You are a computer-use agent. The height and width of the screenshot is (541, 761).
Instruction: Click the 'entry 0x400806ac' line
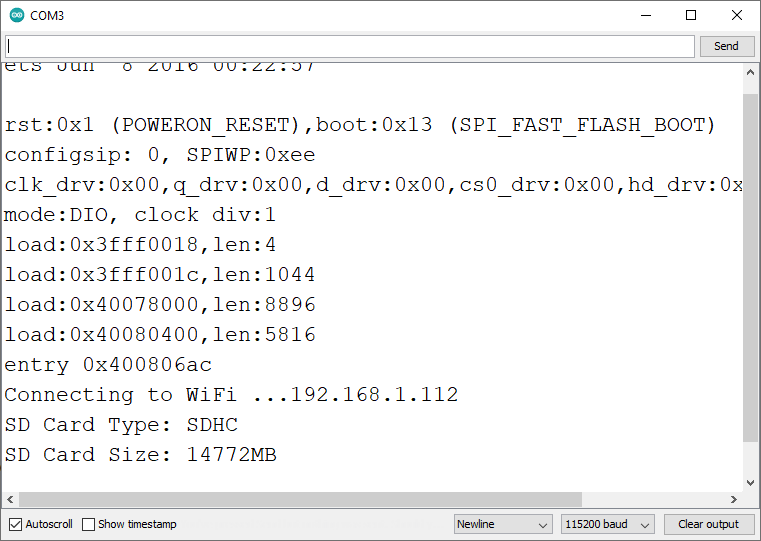(108, 364)
